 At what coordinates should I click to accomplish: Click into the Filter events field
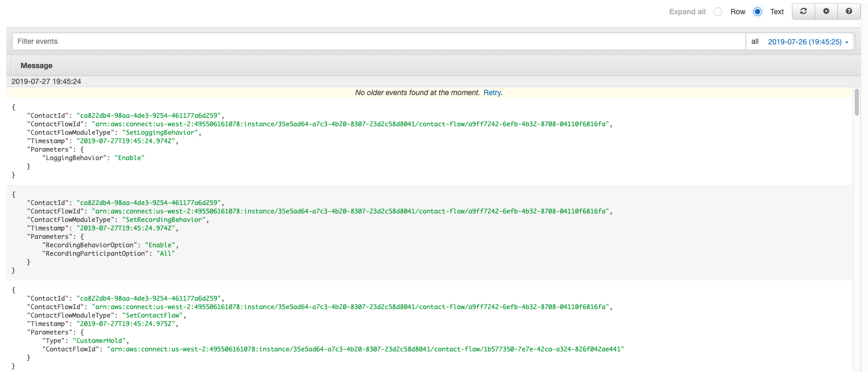click(378, 41)
